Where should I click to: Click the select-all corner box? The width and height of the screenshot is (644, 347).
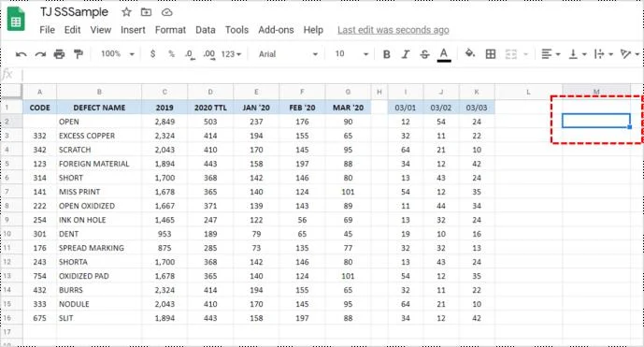11,91
